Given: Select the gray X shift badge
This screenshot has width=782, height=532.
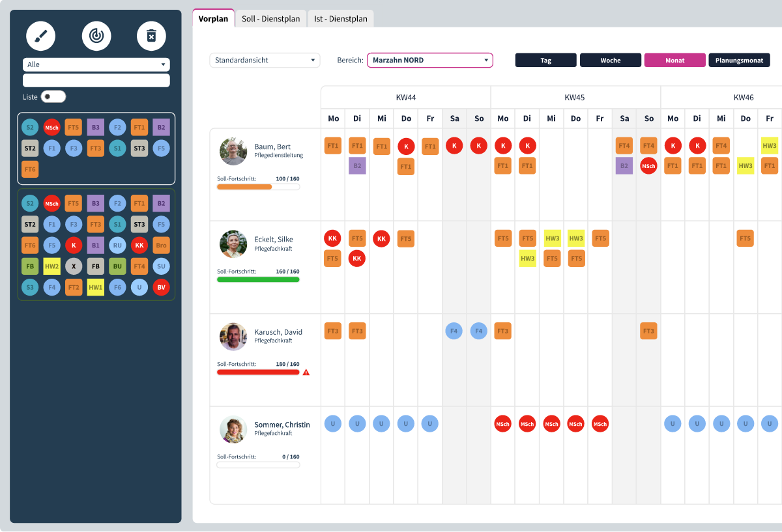Looking at the screenshot, I should click(x=74, y=266).
